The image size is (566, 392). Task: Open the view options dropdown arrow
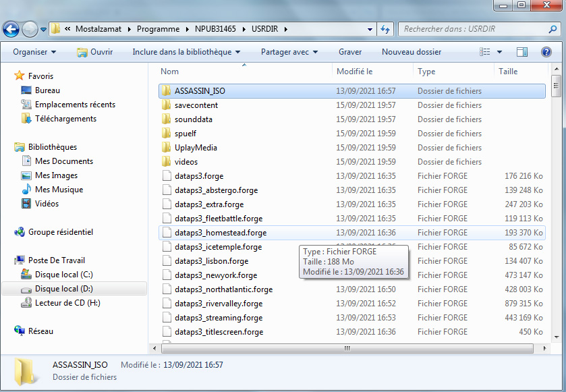pos(500,52)
